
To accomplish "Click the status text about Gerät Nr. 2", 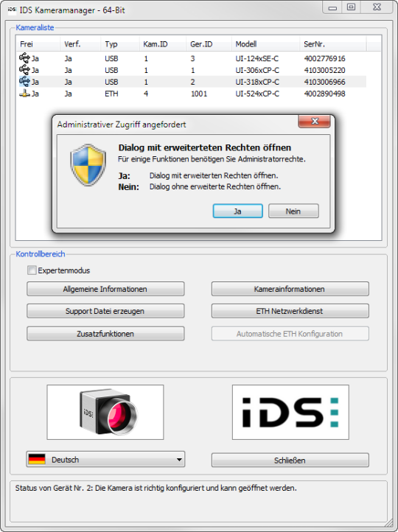I will [x=156, y=489].
